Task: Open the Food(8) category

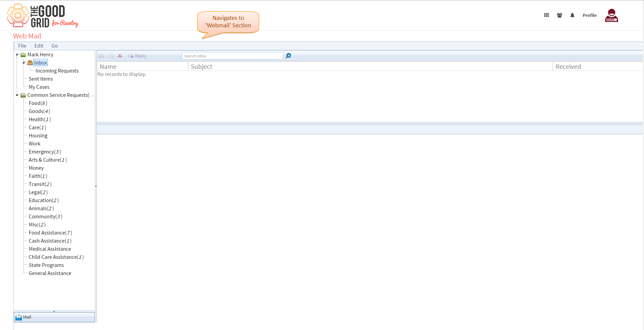Action: tap(38, 103)
